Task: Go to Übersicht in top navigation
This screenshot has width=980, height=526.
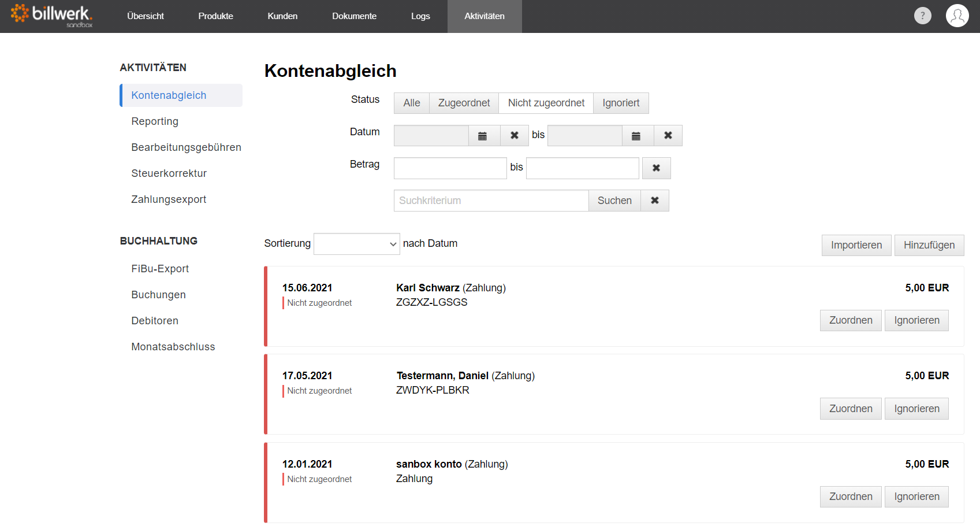Action: pyautogui.click(x=146, y=16)
